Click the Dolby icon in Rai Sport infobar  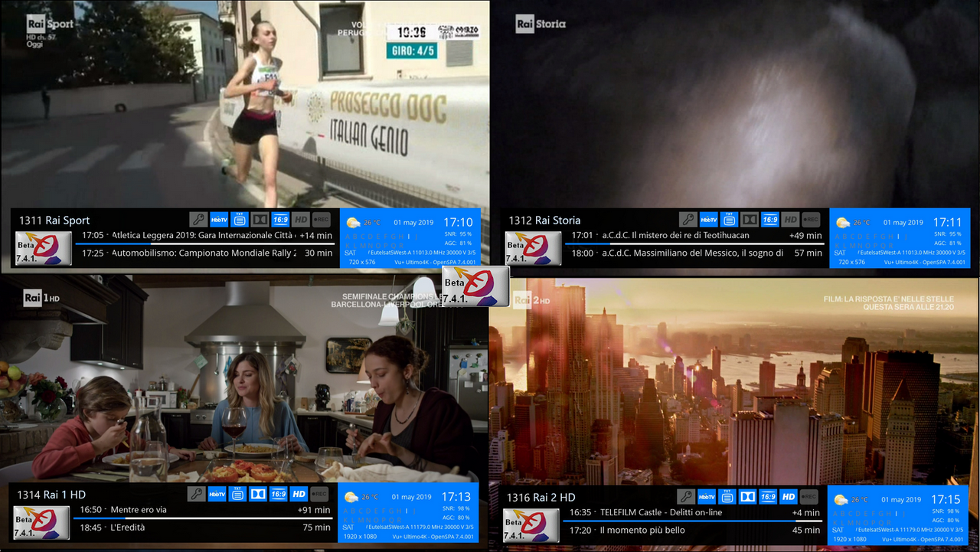260,220
